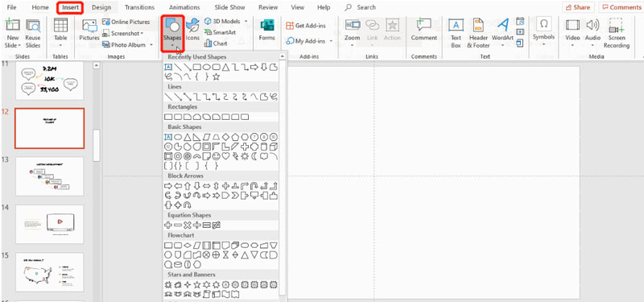This screenshot has height=302, width=644.
Task: Insert Slide Number icon in Text group
Action: click(520, 31)
